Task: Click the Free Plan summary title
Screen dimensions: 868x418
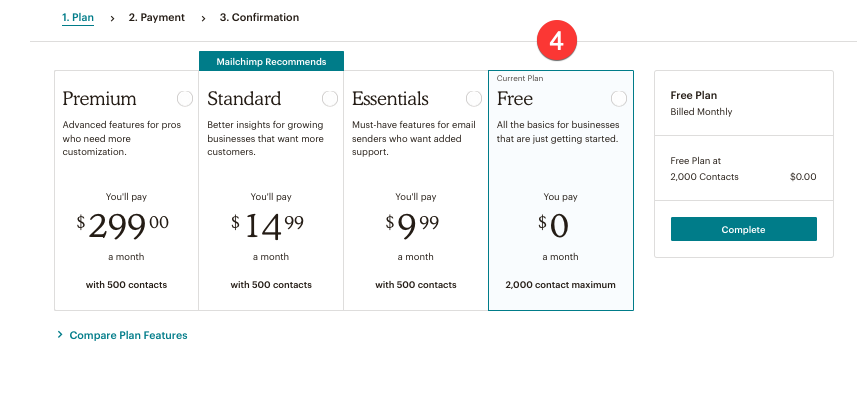Action: point(693,95)
